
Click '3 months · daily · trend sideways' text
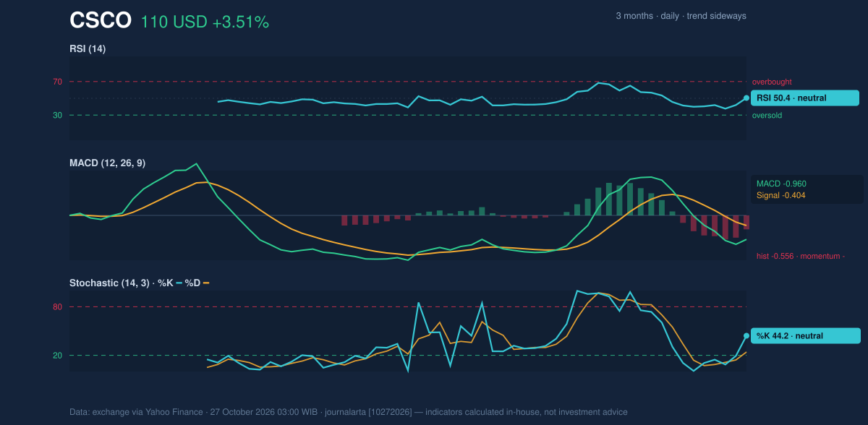click(x=681, y=16)
